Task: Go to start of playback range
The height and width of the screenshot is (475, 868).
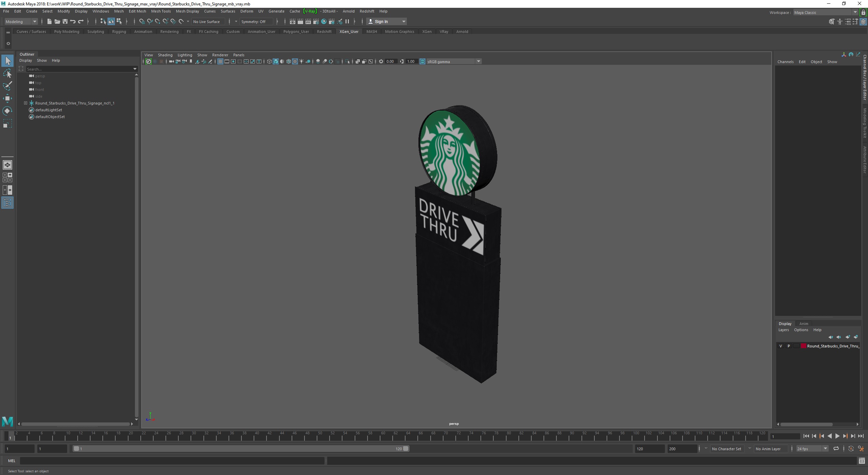Action: [x=806, y=436]
